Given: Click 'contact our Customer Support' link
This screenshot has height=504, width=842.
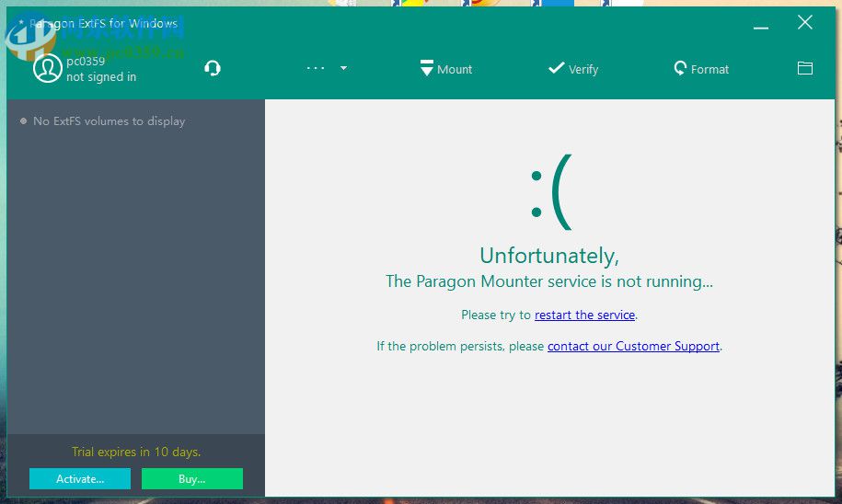Looking at the screenshot, I should (634, 346).
